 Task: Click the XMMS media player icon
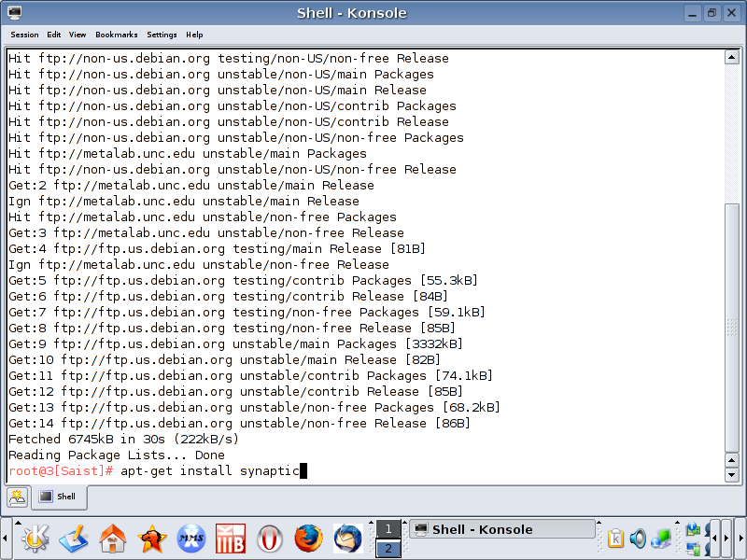(191, 539)
